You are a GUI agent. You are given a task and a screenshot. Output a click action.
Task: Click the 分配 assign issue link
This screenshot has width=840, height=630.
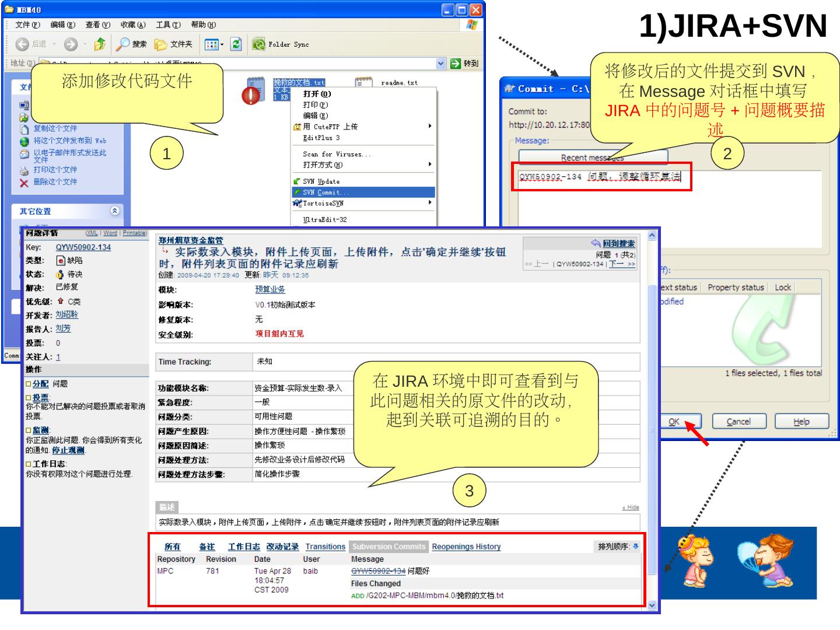(x=40, y=384)
